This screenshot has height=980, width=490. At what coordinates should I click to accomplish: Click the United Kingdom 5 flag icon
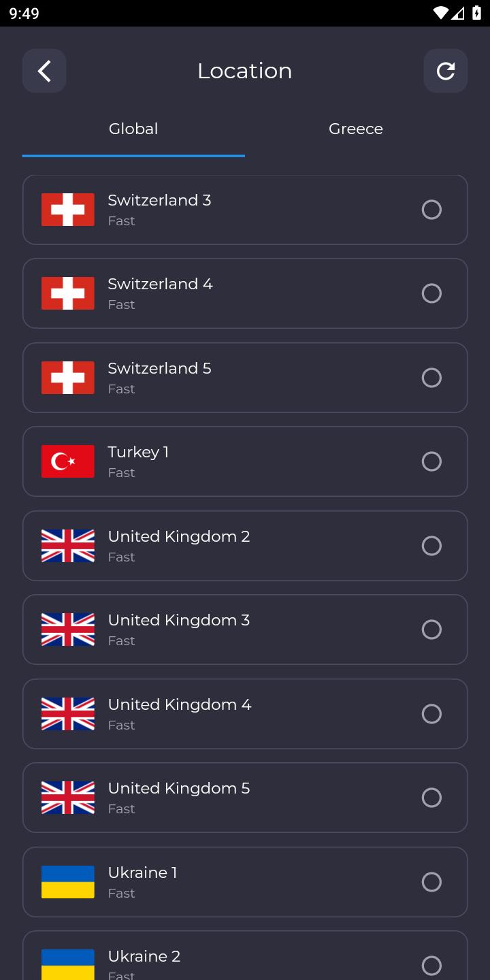[68, 798]
